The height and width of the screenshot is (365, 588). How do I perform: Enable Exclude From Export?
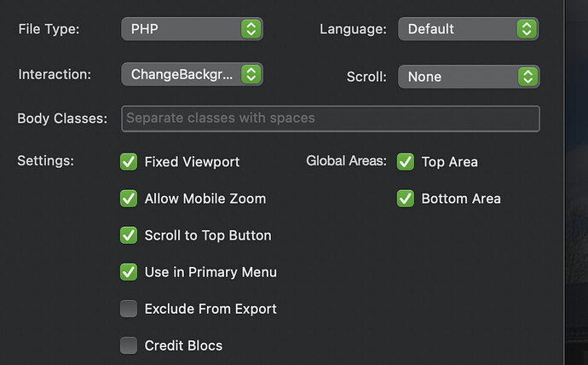tap(129, 309)
